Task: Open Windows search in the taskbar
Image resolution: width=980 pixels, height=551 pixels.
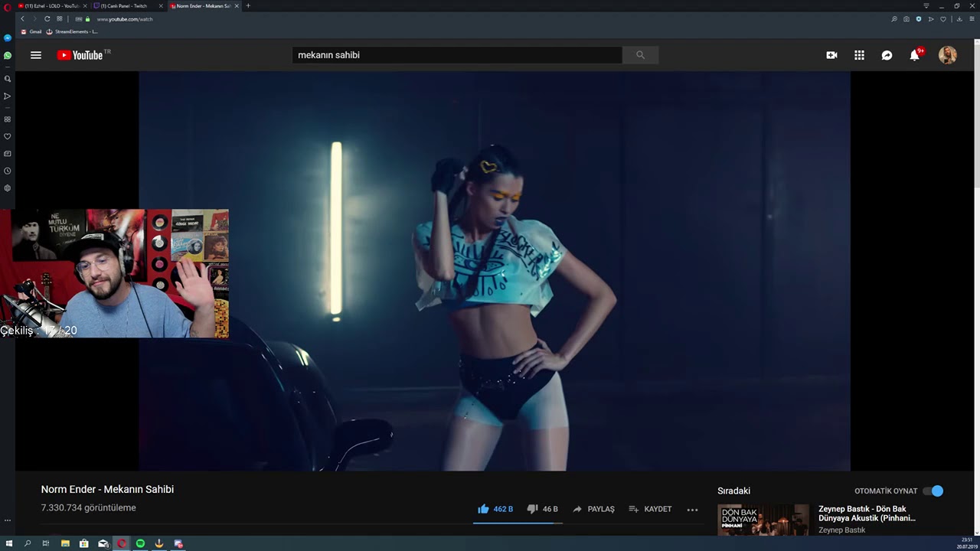Action: [x=28, y=543]
